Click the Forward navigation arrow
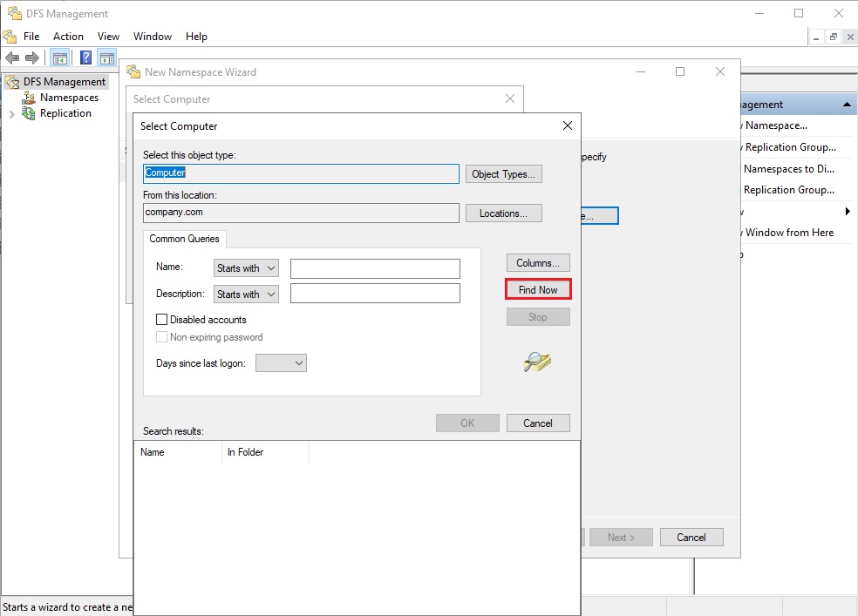This screenshot has height=616, width=858. tap(33, 58)
